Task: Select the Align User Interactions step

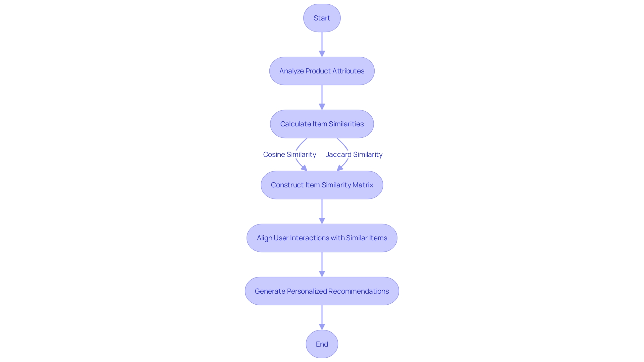Action: (322, 238)
